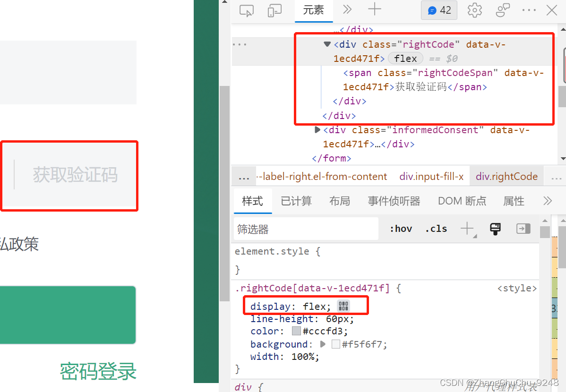Click the 42 issues badge
This screenshot has height=392, width=566.
click(438, 9)
